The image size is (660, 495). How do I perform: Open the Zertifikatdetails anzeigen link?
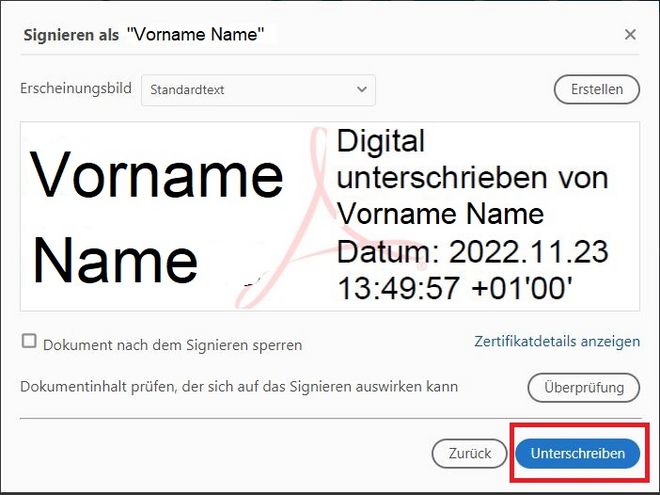click(x=557, y=341)
